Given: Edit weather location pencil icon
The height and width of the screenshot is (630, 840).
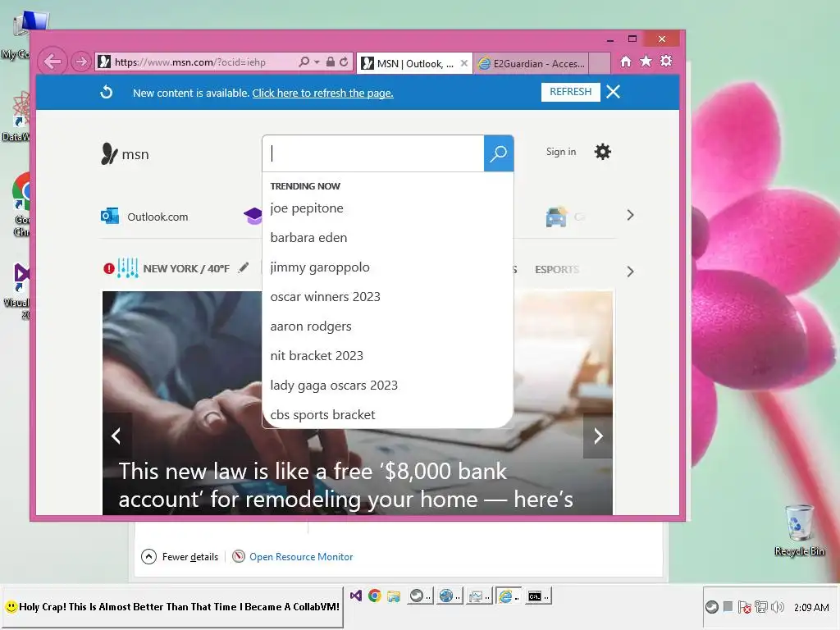Looking at the screenshot, I should [243, 267].
